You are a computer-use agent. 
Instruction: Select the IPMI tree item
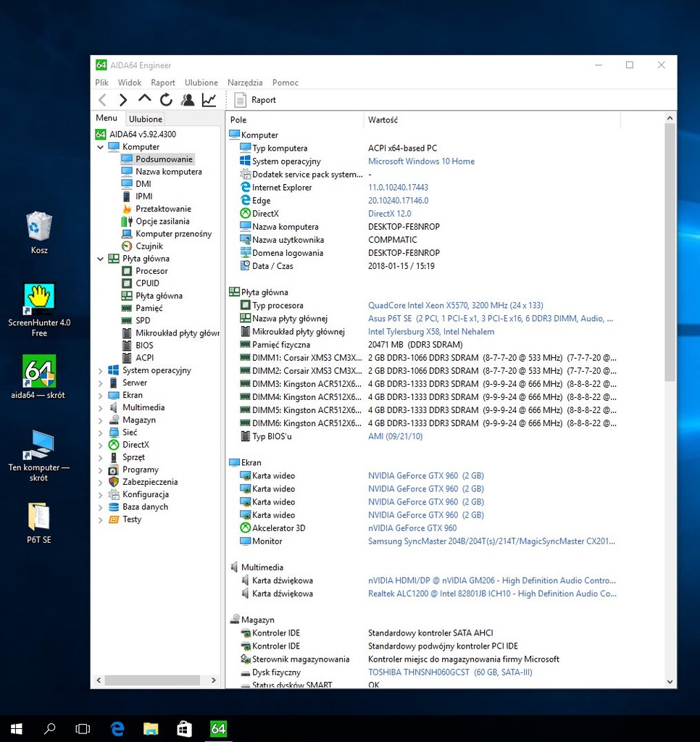point(144,196)
